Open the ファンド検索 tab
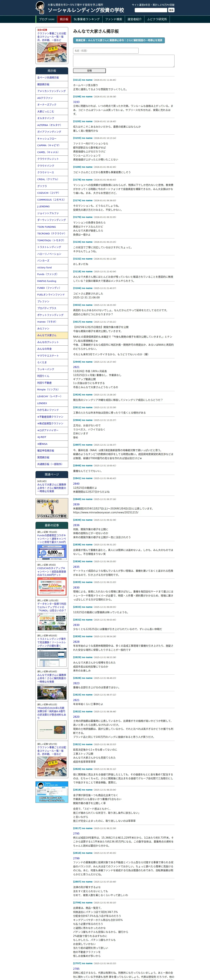 pos(114,19)
